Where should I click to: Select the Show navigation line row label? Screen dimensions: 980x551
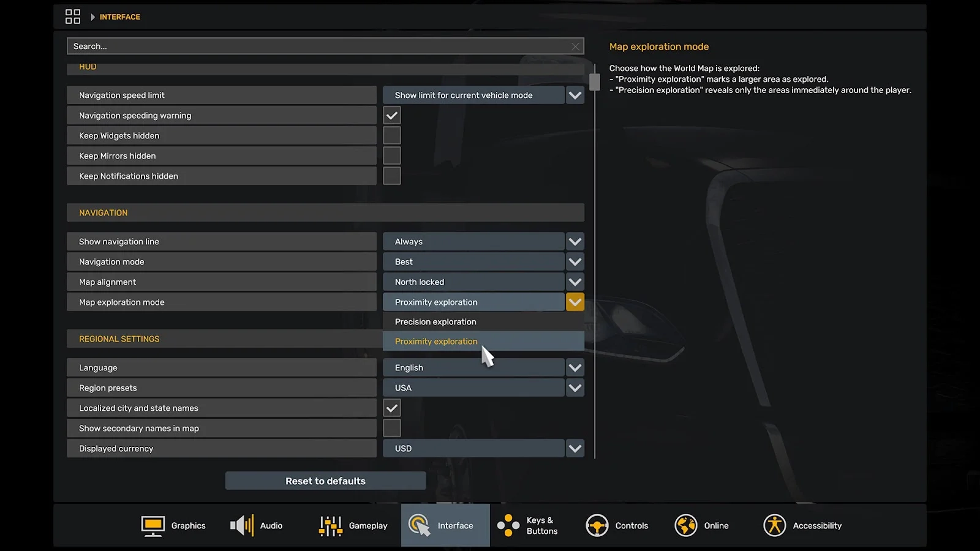(222, 241)
